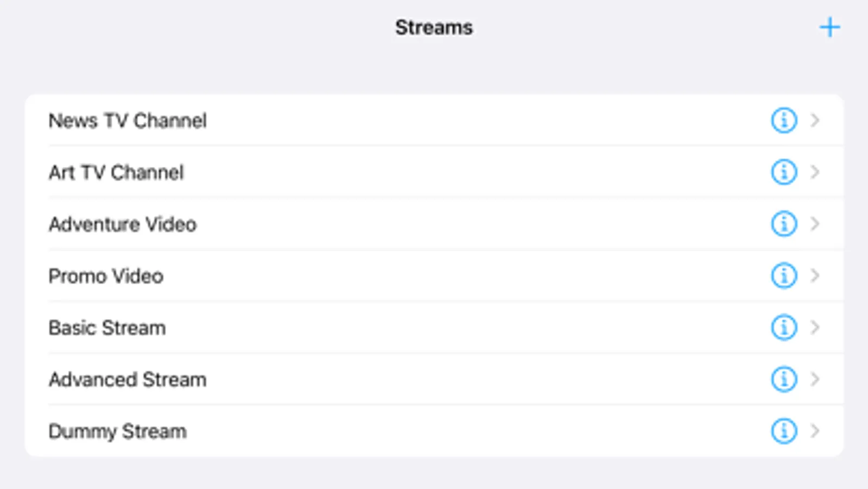
Task: Choose the Promo Video entry
Action: pos(106,276)
